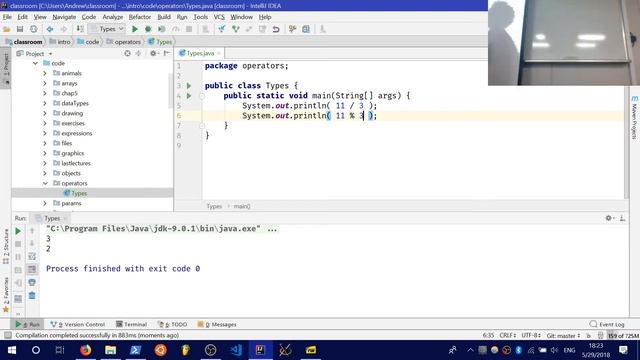The image size is (640, 360).
Task: Open the Windows Start menu
Action: tap(12, 350)
